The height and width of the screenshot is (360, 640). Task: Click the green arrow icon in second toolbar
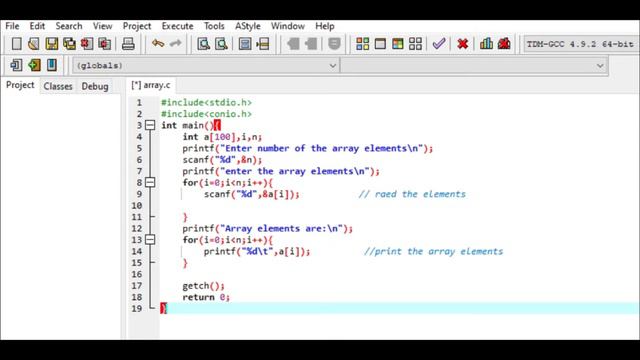[34, 65]
